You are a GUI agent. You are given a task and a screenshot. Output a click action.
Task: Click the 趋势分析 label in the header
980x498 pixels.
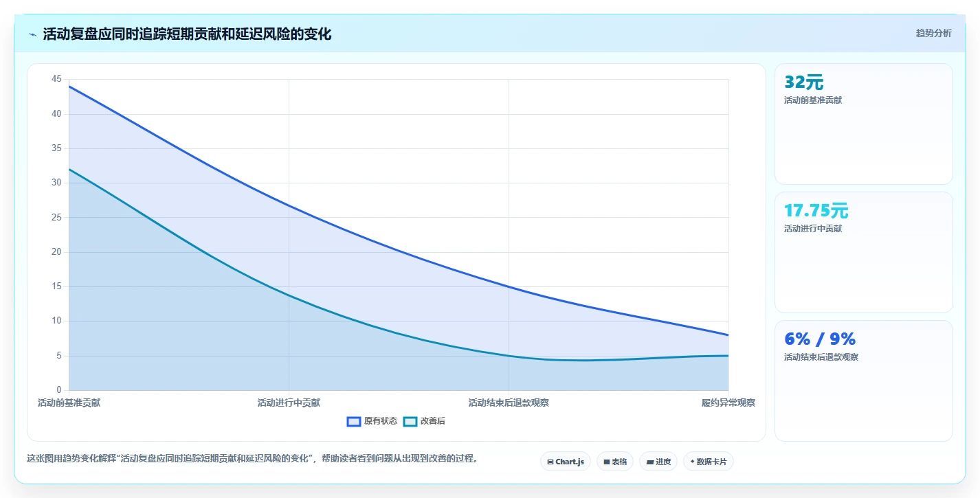(934, 34)
